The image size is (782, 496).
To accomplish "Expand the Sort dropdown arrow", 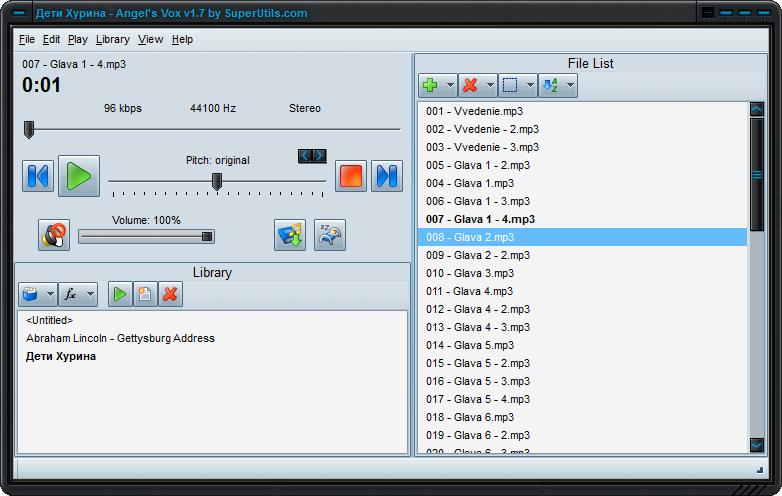I will click(571, 85).
